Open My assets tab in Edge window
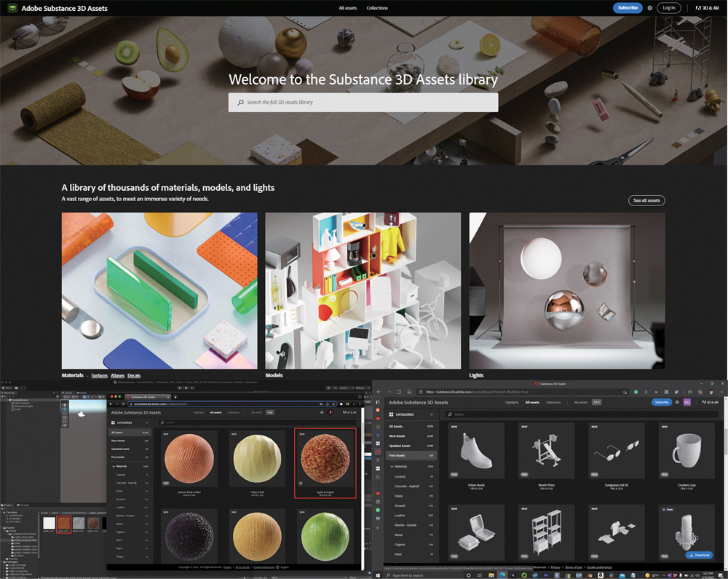 coord(580,403)
